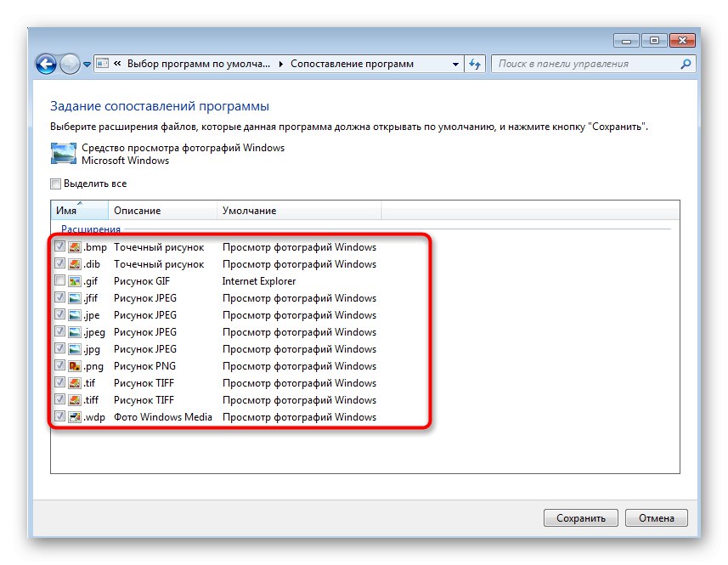Select the 'Рисунок PNG' description
Image resolution: width=728 pixels, height=565 pixels.
[x=145, y=366]
